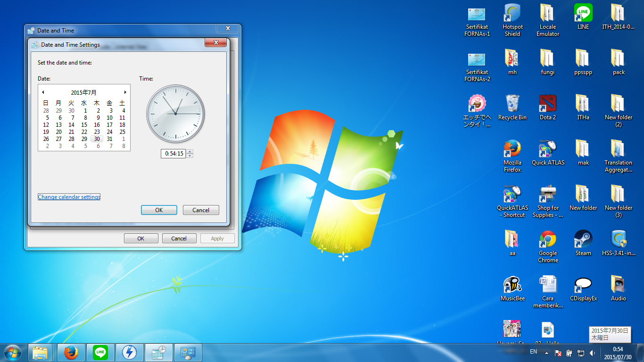Increase the time using the up spinner arrow

190,151
